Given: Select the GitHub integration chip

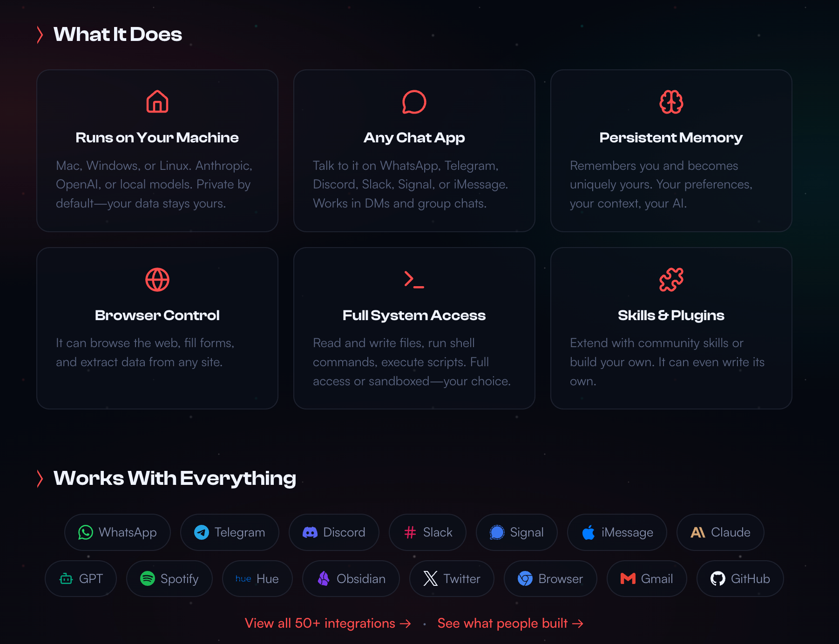Looking at the screenshot, I should tap(740, 579).
